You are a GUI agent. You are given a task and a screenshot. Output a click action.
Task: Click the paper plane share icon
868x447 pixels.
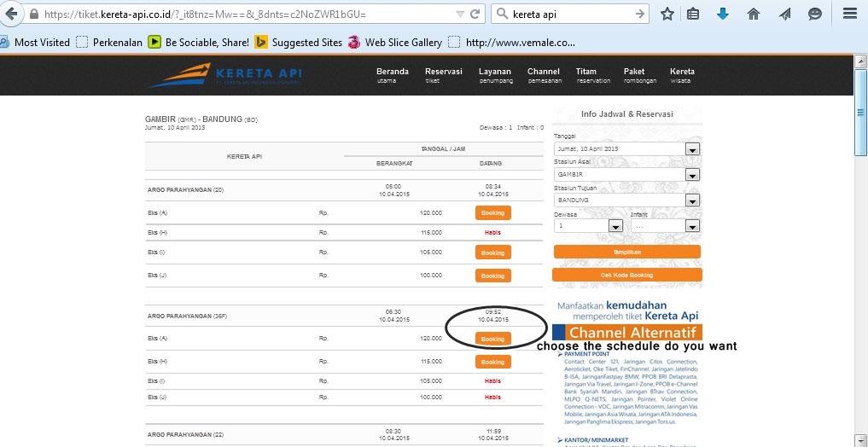pos(784,15)
